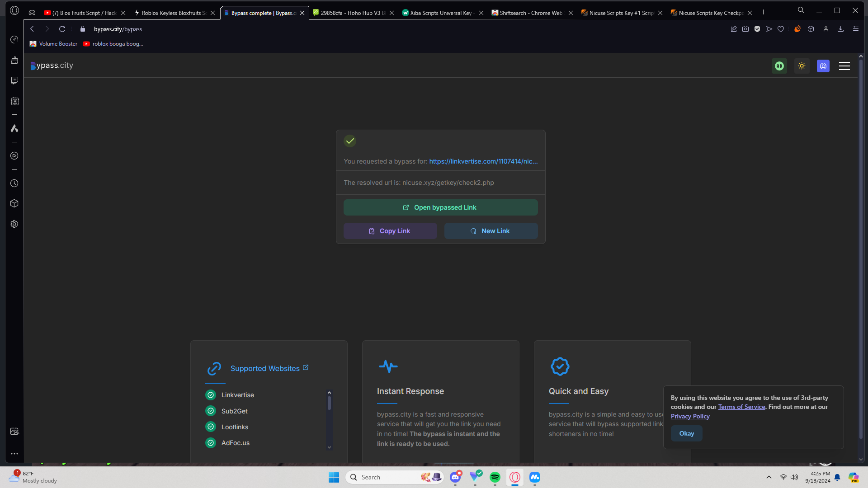Click the supported websites list scrollbar

coord(329,403)
